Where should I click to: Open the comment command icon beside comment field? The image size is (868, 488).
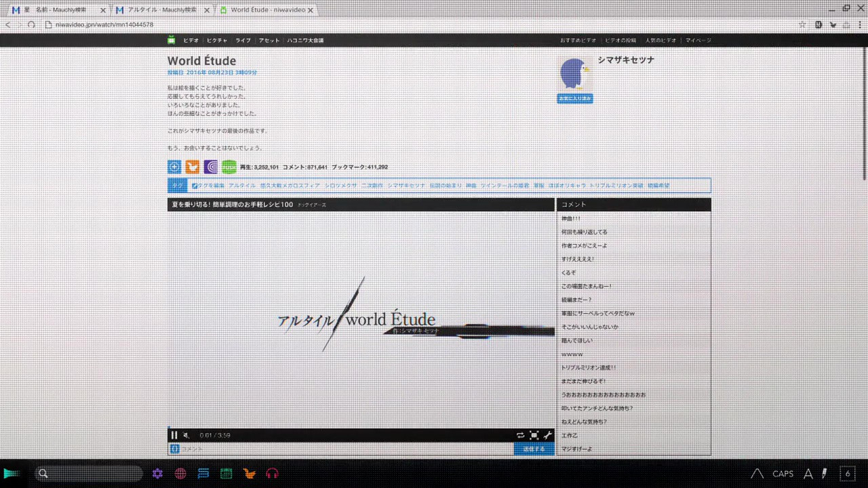[x=174, y=449]
